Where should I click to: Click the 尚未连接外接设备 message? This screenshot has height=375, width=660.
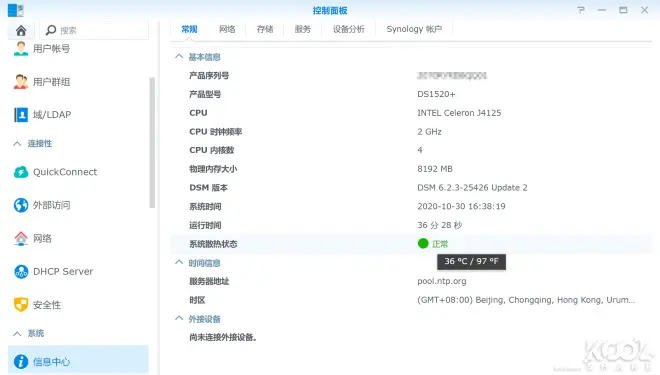pos(223,338)
